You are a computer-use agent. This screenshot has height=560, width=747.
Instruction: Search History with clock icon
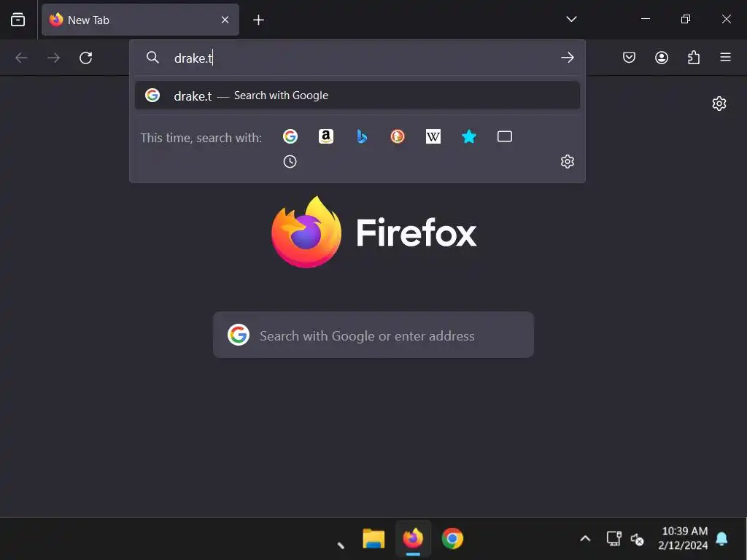pos(290,161)
